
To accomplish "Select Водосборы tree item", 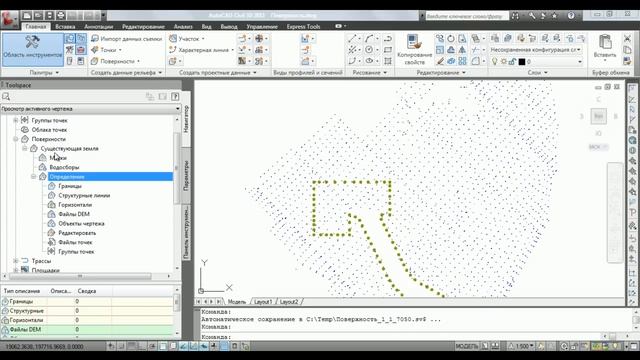I will (64, 167).
